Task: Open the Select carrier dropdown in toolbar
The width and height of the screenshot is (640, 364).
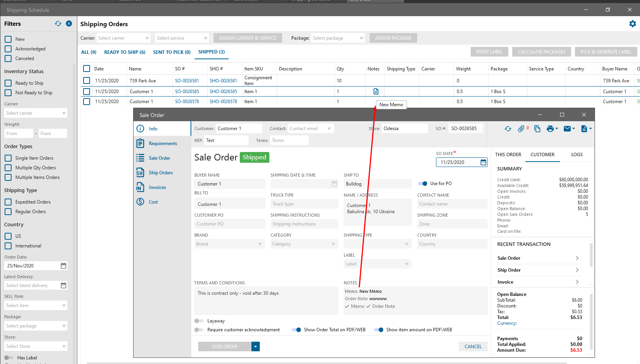Action: (x=123, y=38)
